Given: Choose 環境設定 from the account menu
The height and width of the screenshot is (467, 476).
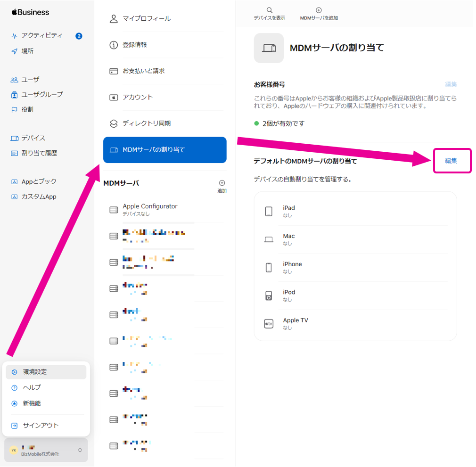Looking at the screenshot, I should (x=35, y=372).
